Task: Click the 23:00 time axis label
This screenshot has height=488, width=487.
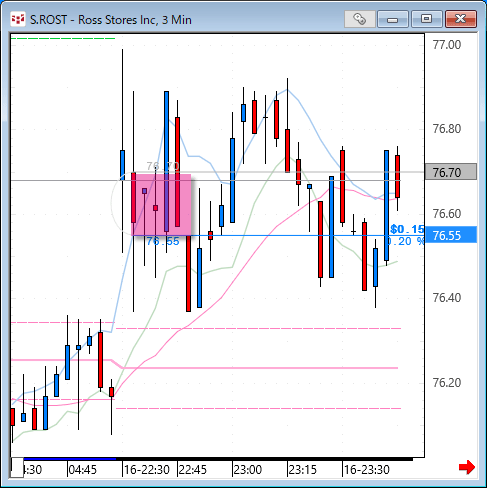Action: click(248, 470)
